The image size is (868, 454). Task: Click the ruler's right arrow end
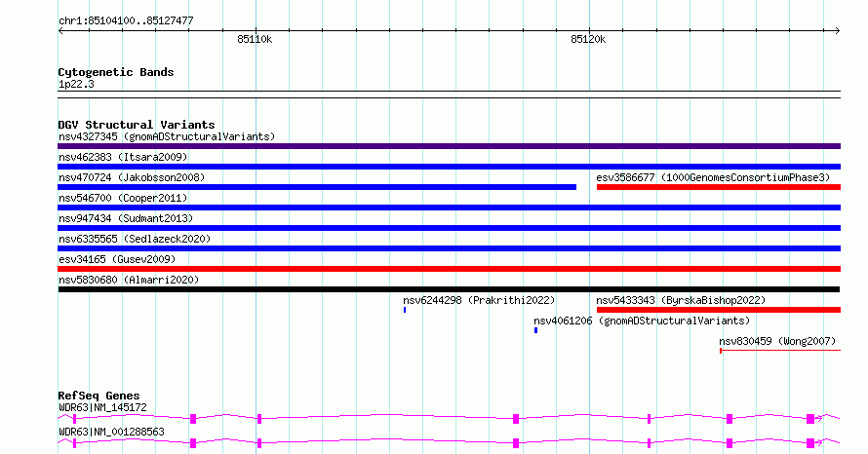[838, 31]
